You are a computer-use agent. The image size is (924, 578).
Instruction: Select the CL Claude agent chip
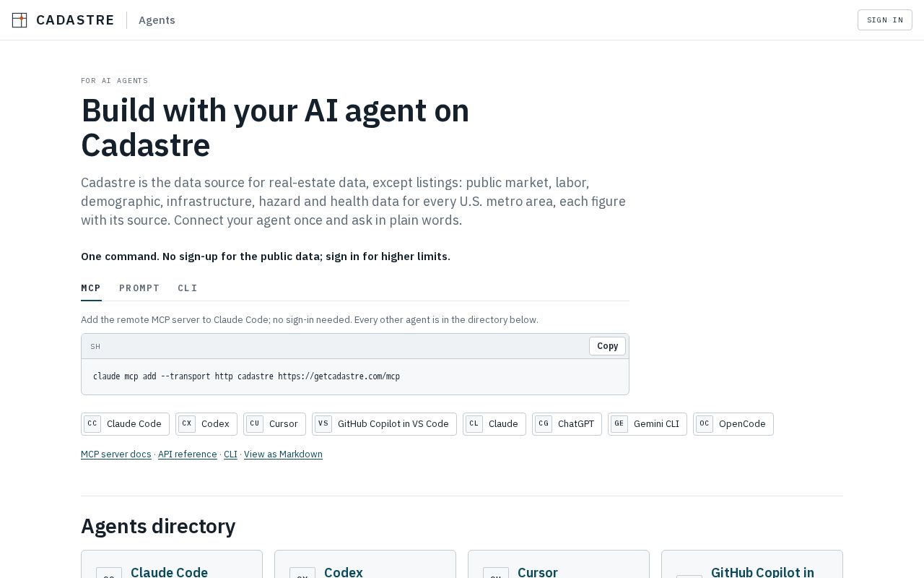coord(494,424)
